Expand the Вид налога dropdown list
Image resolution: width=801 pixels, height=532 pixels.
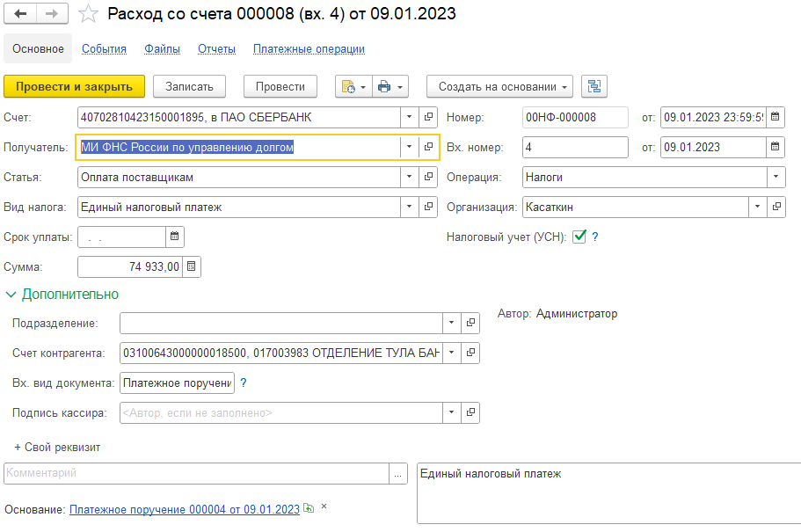click(x=409, y=207)
